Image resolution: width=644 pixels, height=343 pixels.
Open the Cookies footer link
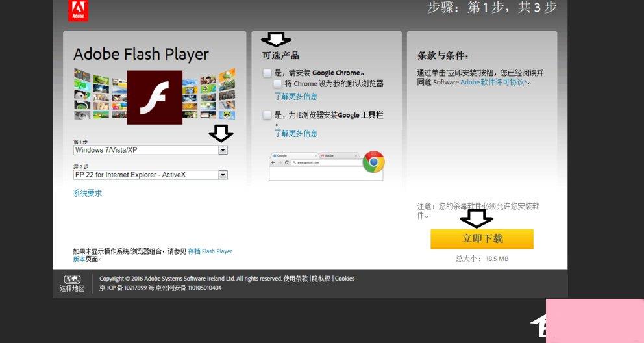point(345,279)
